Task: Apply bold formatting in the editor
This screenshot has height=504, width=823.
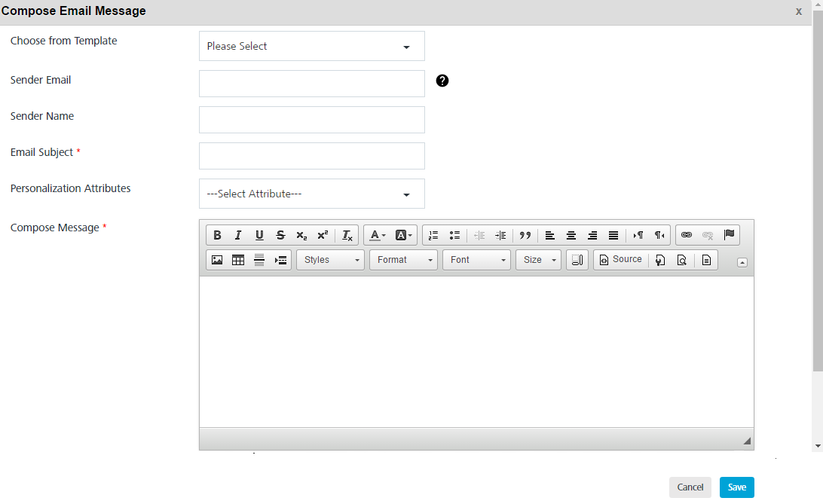Action: pos(217,235)
